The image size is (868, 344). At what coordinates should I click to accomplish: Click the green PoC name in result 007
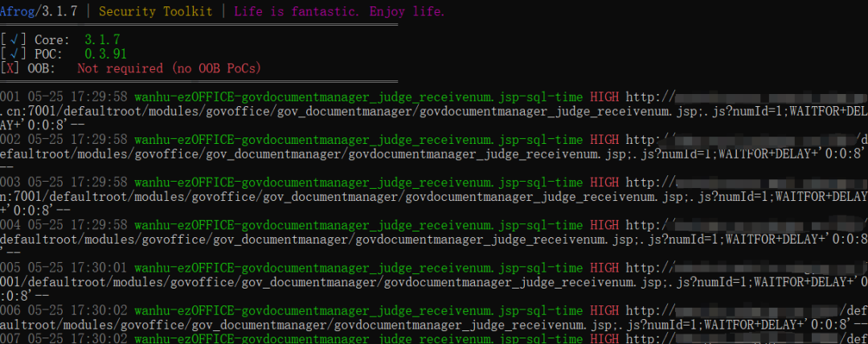pyautogui.click(x=358, y=338)
